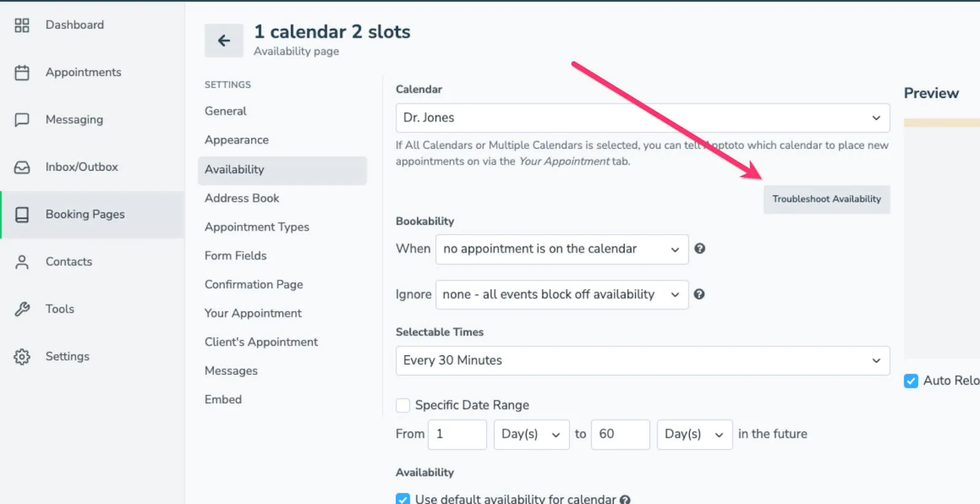Uncheck Use default availability for calendar

(x=403, y=499)
